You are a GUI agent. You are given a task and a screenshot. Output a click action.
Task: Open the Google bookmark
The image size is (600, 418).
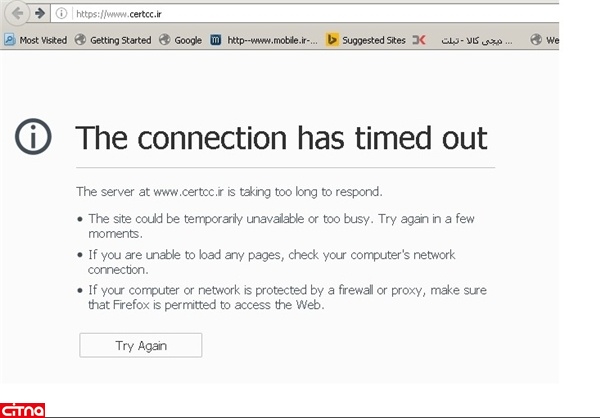pos(180,41)
